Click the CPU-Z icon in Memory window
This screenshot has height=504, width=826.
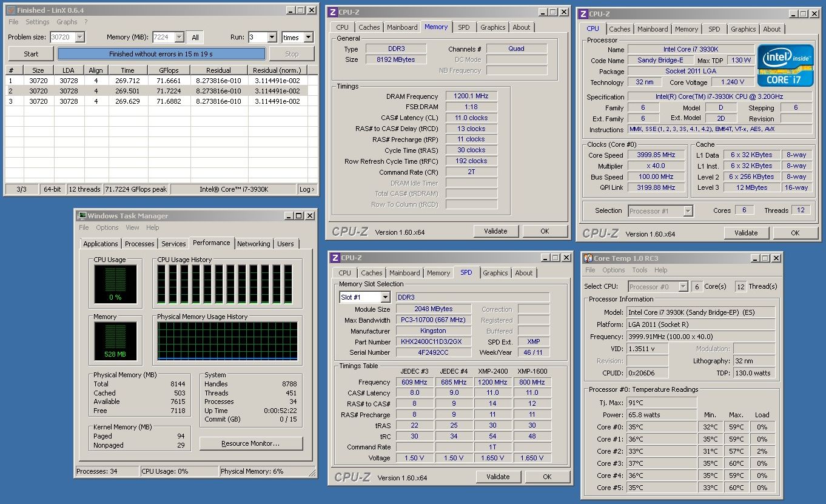pyautogui.click(x=332, y=12)
